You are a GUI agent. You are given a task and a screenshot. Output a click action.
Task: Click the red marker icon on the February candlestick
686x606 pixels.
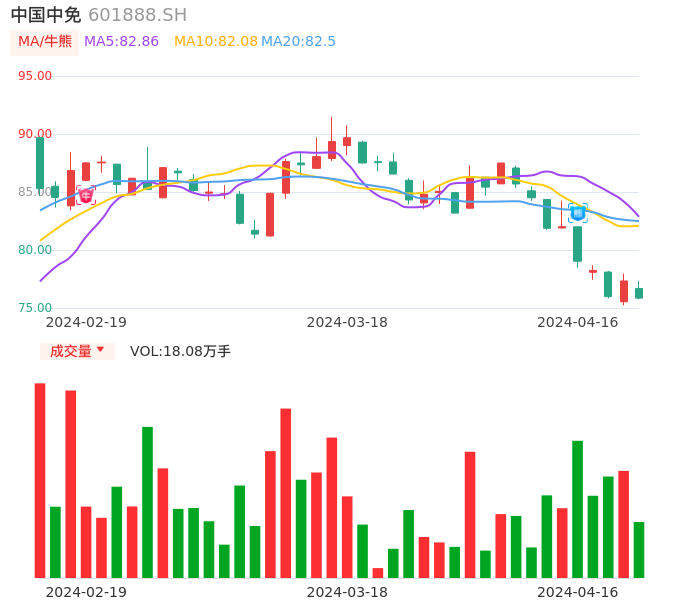point(86,195)
